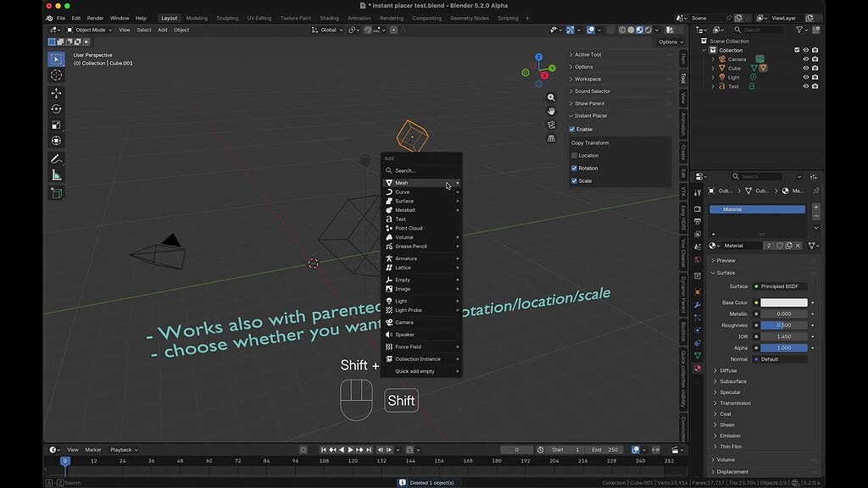Open the Material properties tab icon
Viewport: 868px width, 488px height.
tap(698, 369)
